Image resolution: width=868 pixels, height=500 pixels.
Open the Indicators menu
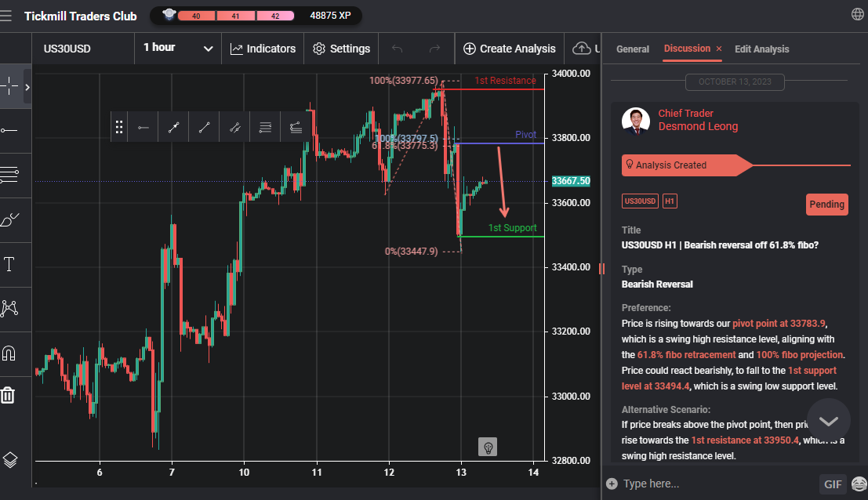[x=263, y=49]
